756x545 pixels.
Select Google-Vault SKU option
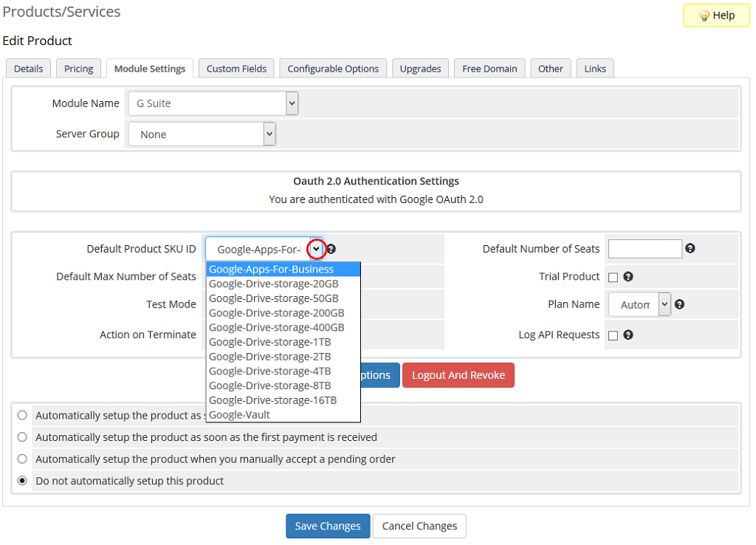(283, 415)
